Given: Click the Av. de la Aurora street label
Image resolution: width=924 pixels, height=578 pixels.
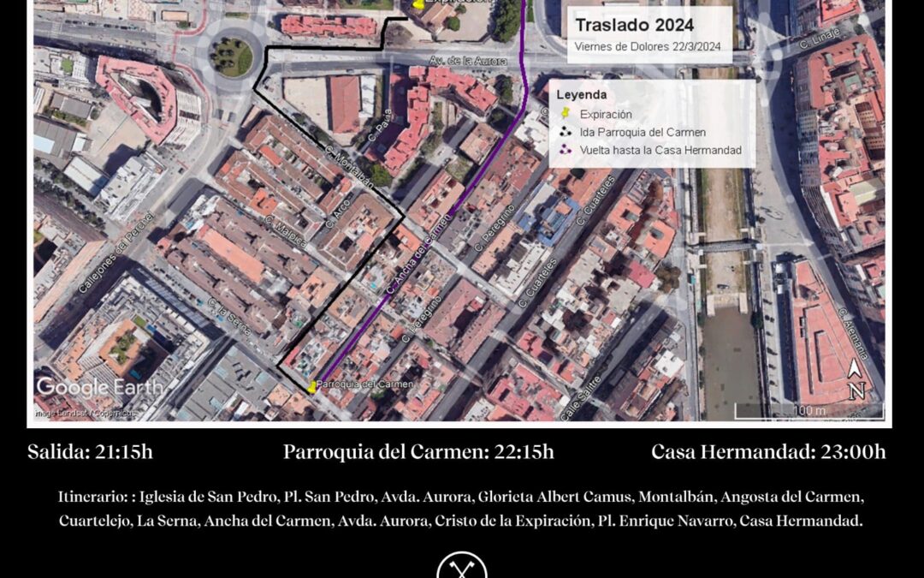Looking at the screenshot, I should point(461,60).
